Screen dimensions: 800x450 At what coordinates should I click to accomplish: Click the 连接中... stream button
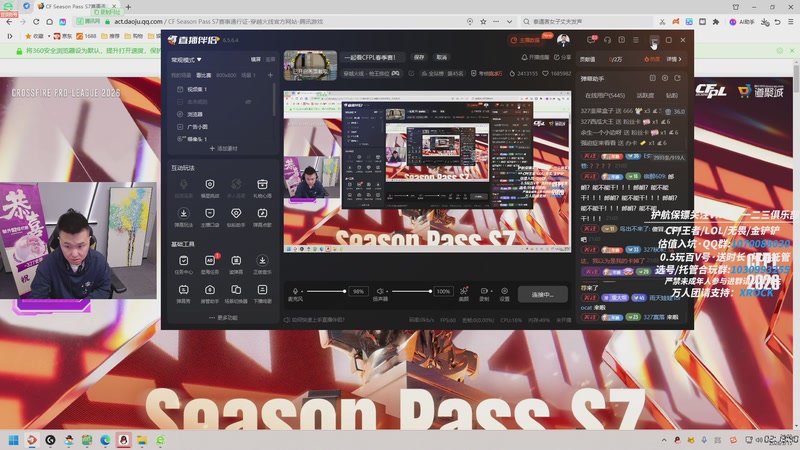(x=542, y=294)
